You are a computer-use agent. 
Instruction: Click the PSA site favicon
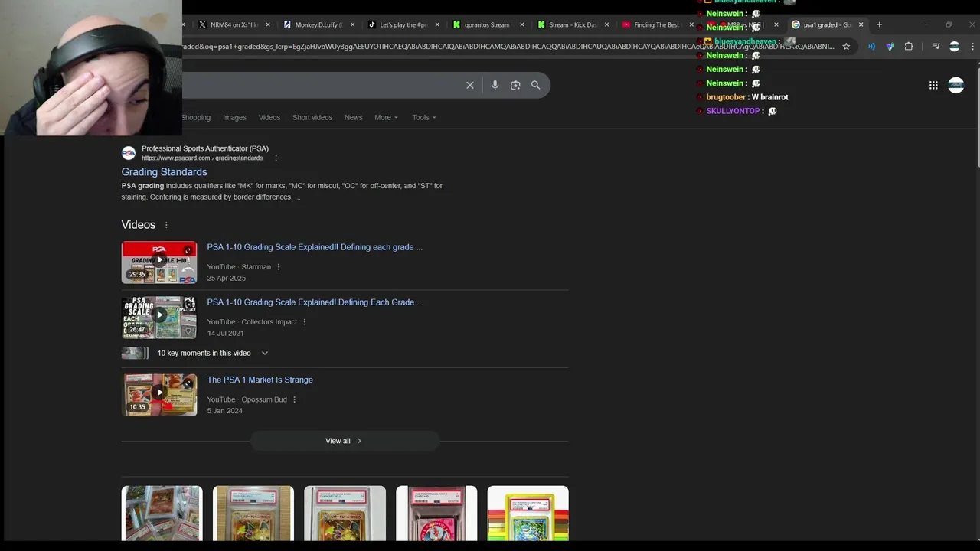point(129,153)
